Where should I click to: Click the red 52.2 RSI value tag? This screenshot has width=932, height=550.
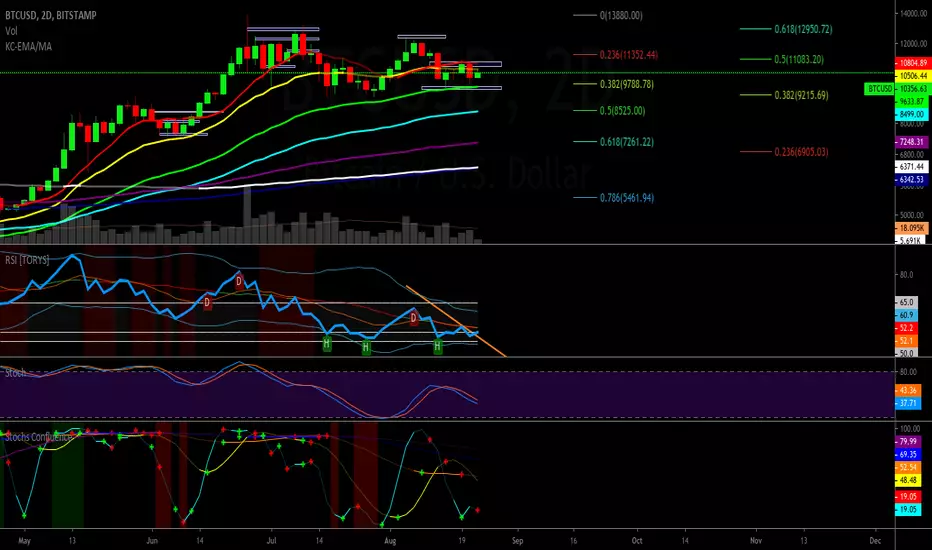tap(906, 328)
